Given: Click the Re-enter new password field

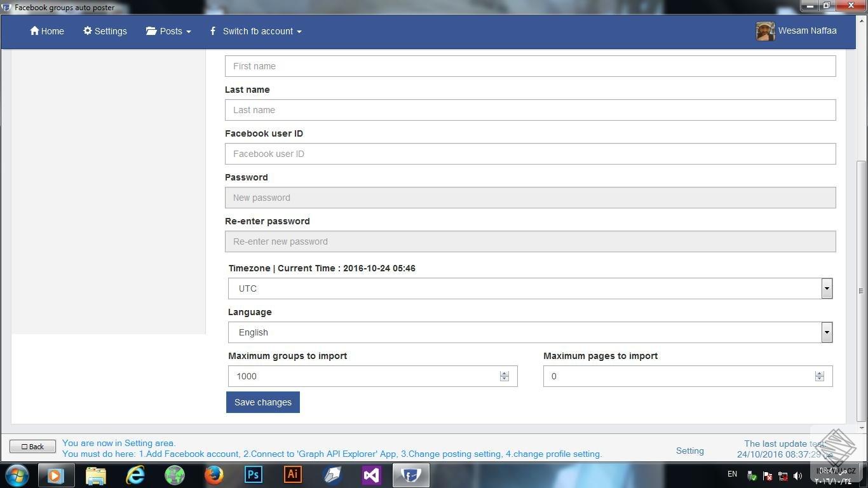Looking at the screenshot, I should (530, 241).
